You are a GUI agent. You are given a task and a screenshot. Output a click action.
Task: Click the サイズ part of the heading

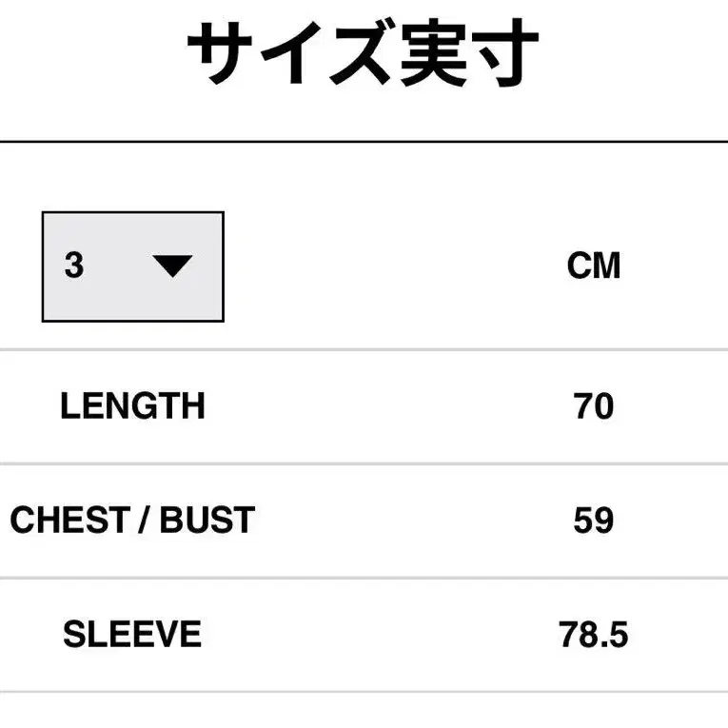286,55
